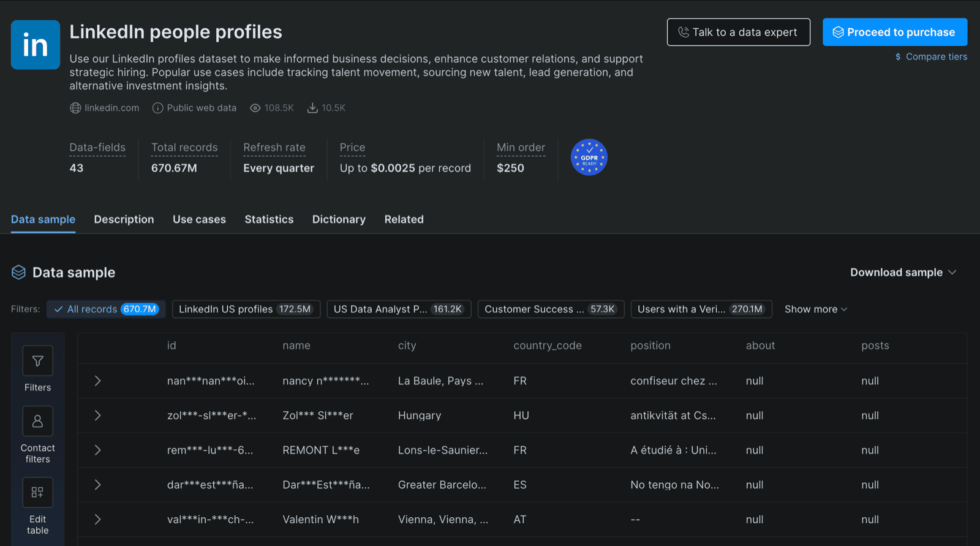Click the download count icon 10.5K
Screen dimensions: 980x546
coord(312,108)
